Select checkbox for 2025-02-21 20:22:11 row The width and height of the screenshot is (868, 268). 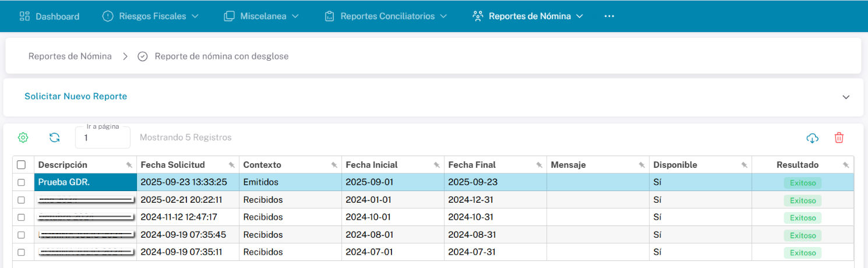click(22, 200)
